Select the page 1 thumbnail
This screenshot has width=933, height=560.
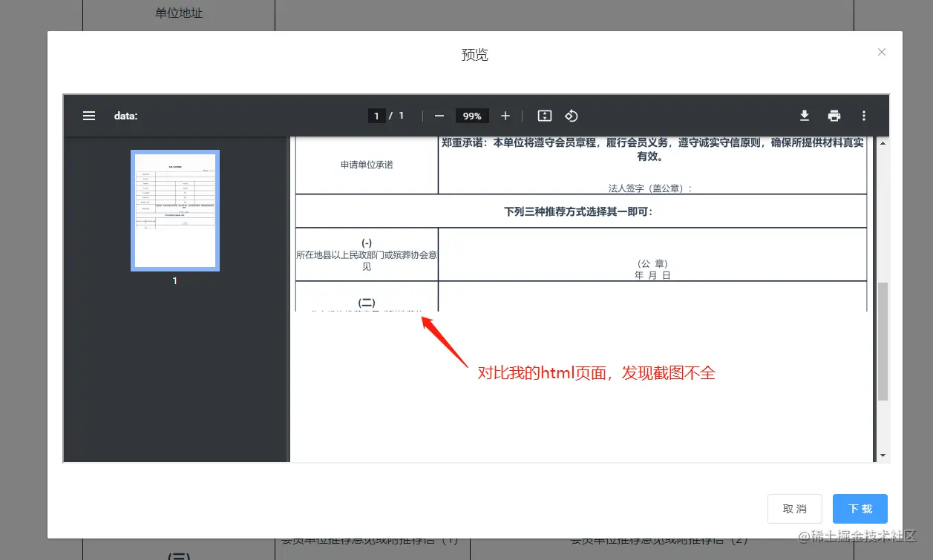tap(174, 210)
